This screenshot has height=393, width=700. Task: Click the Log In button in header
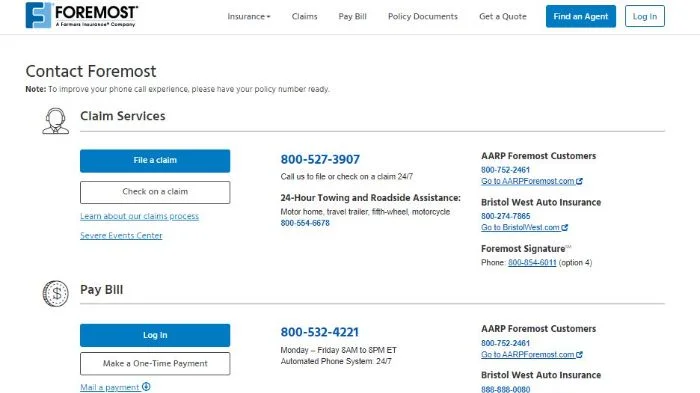645,17
